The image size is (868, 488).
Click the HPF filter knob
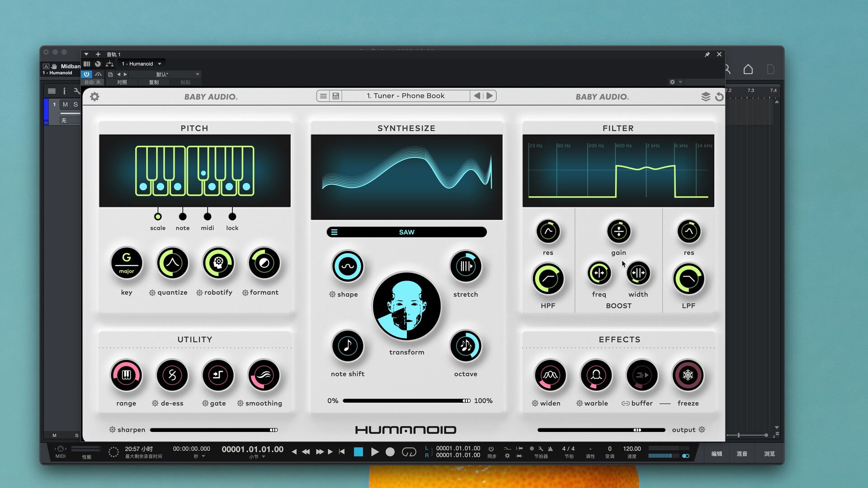coord(548,279)
